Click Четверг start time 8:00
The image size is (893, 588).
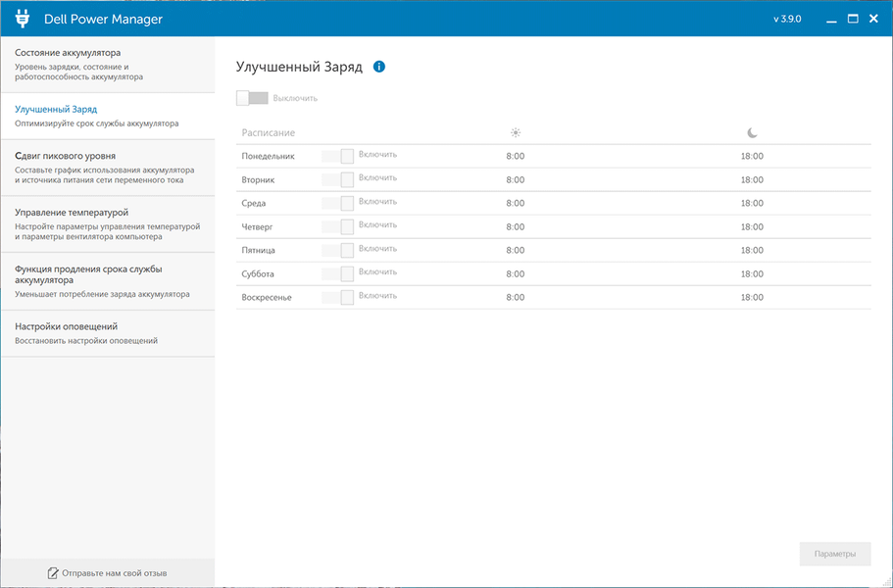[x=516, y=226]
